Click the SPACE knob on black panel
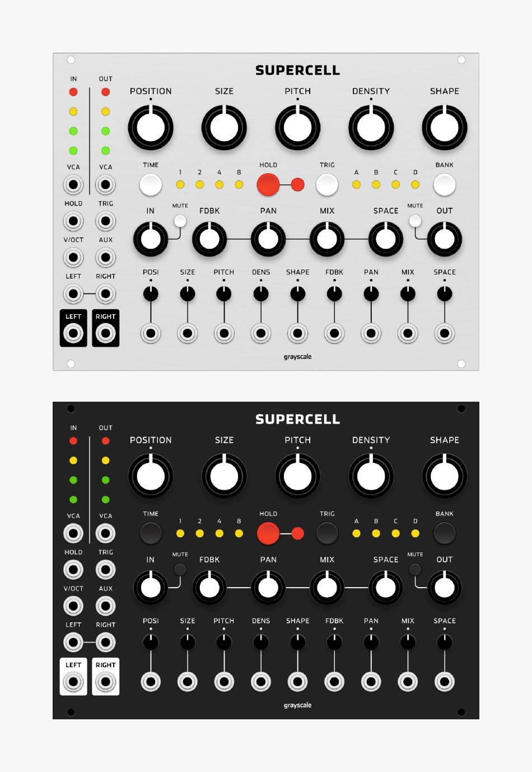 coord(386,588)
